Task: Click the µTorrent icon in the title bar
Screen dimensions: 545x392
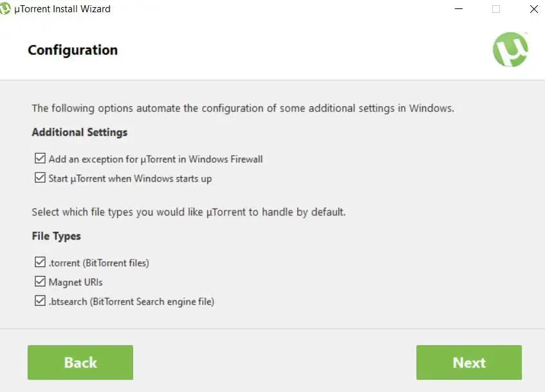Action: (6, 9)
